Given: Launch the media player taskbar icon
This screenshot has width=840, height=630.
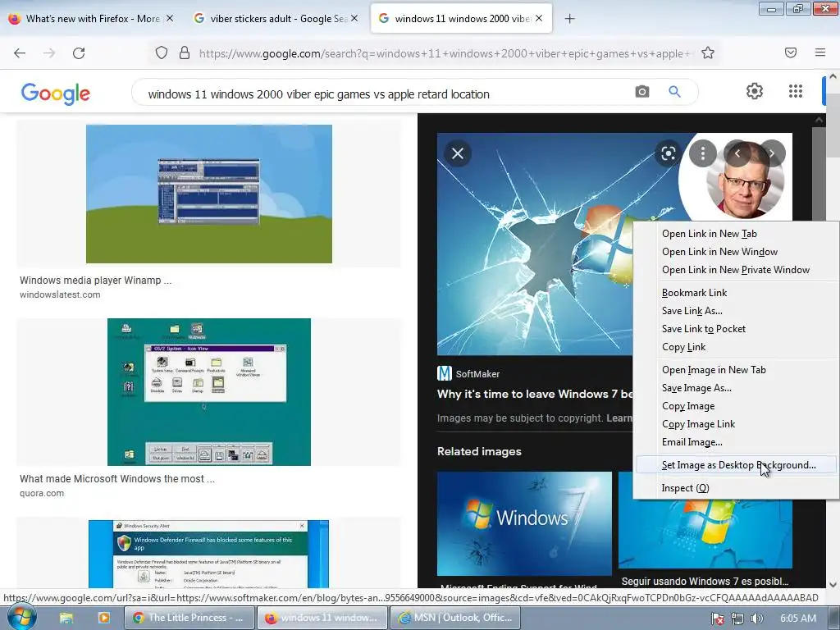Looking at the screenshot, I should (104, 618).
